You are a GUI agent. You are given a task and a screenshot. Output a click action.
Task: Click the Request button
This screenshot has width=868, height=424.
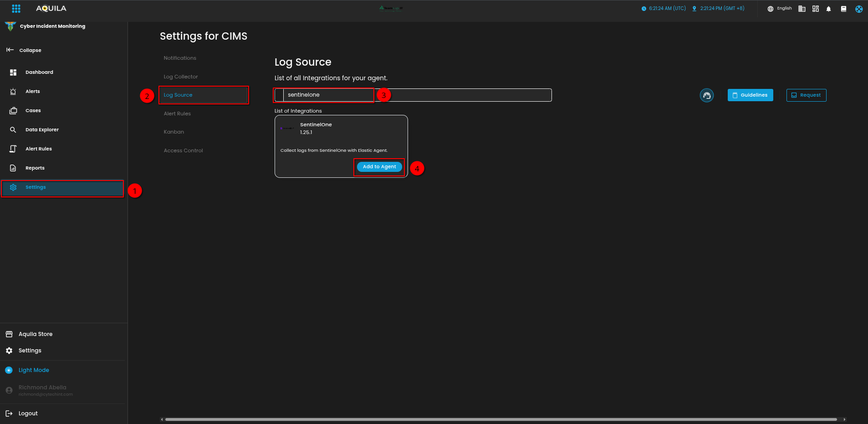point(806,95)
